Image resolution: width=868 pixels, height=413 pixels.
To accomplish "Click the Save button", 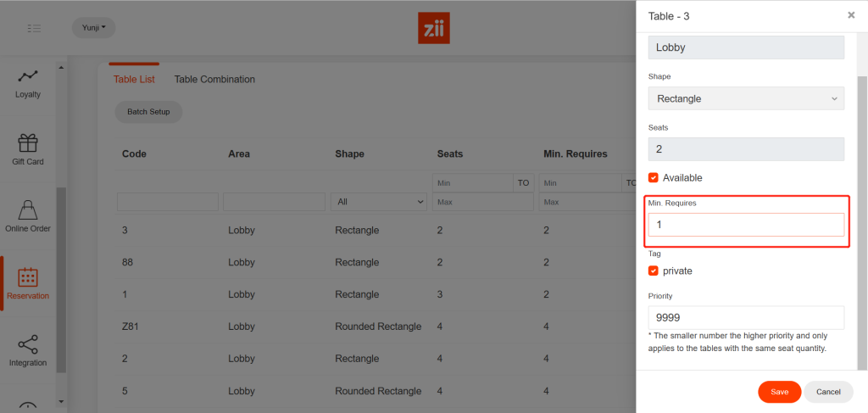I will [779, 392].
